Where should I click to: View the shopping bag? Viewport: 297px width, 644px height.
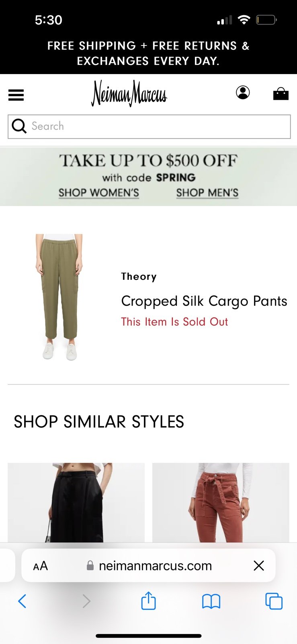[x=281, y=94]
